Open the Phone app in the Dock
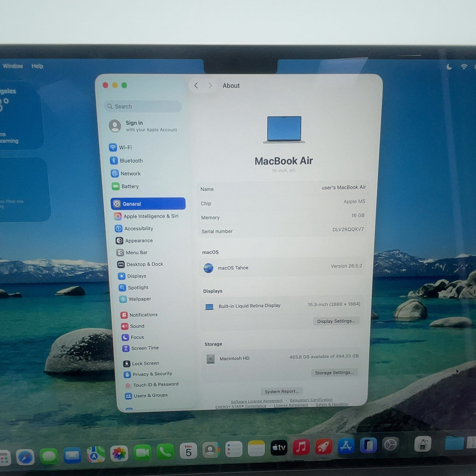 point(165,452)
